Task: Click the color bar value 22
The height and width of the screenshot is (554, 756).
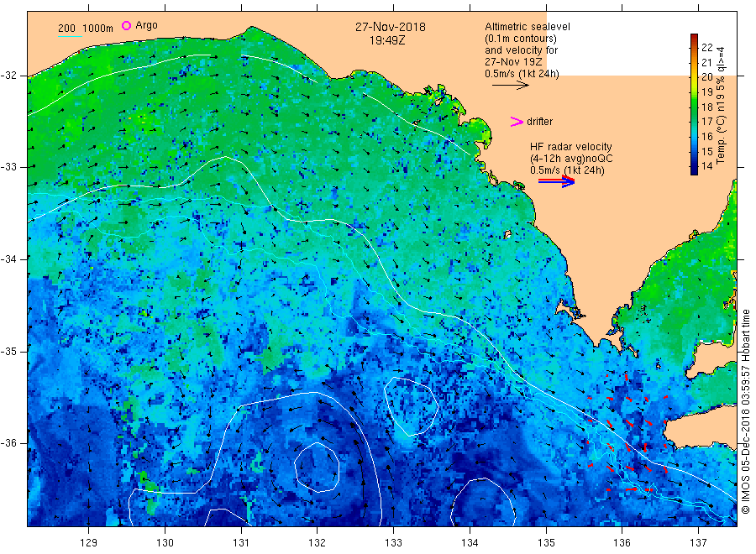Action: (706, 47)
